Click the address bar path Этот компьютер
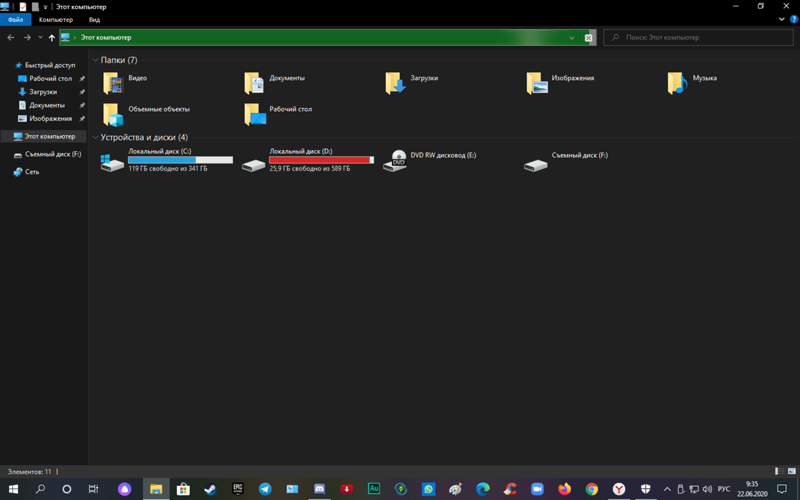 (x=106, y=37)
